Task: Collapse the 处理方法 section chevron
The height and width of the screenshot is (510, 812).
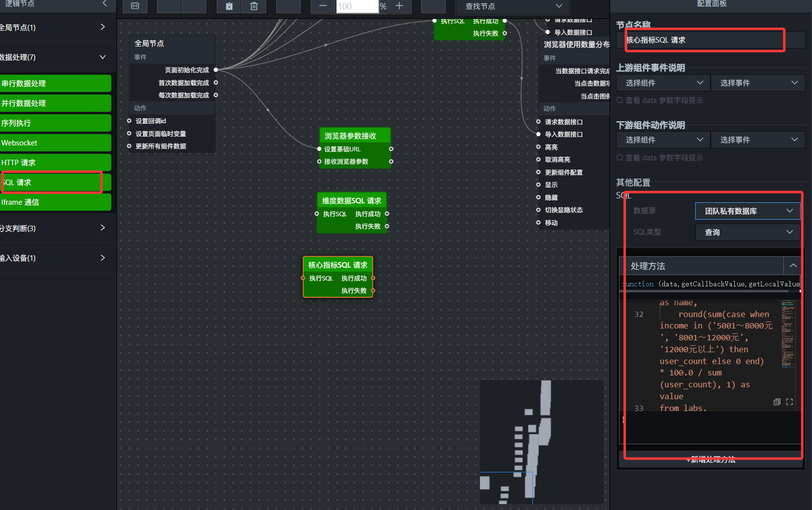Action: coord(793,266)
